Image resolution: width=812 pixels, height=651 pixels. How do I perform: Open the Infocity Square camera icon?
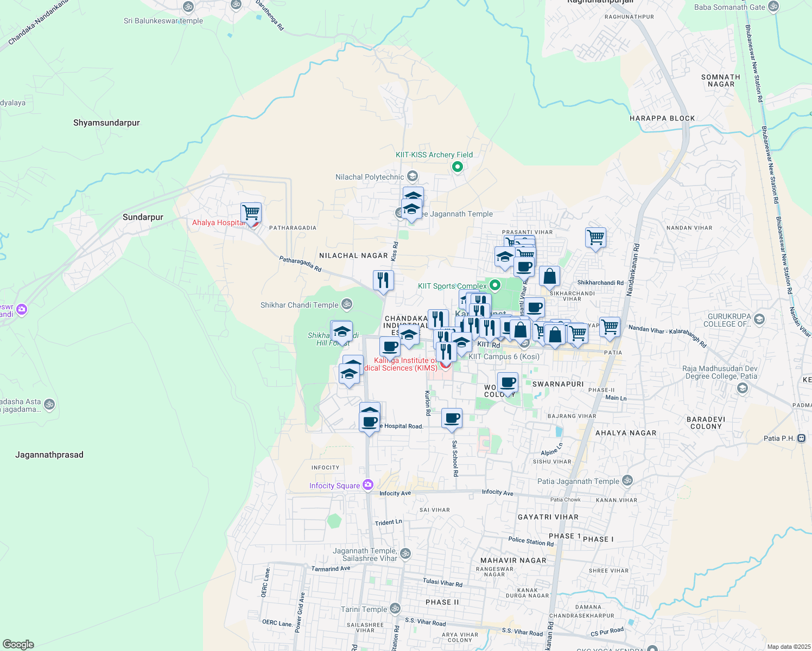coord(369,484)
